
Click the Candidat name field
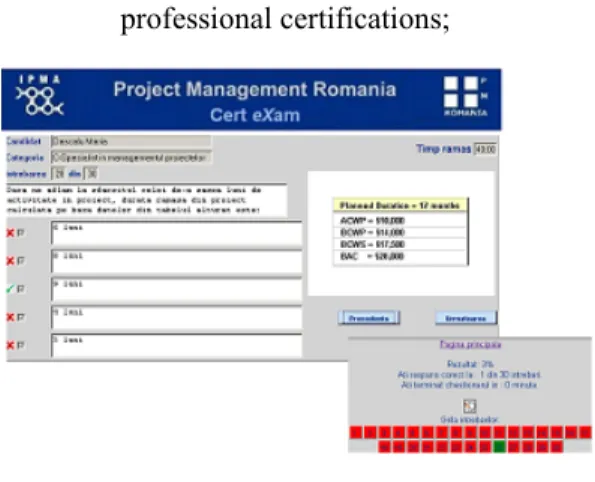[x=131, y=142]
